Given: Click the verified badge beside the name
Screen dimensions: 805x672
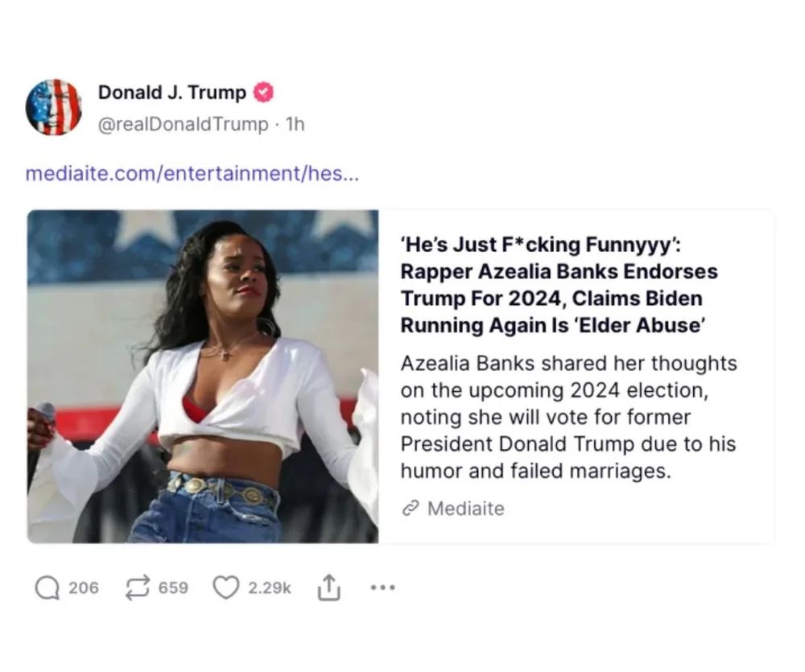Looking at the screenshot, I should point(264,93).
